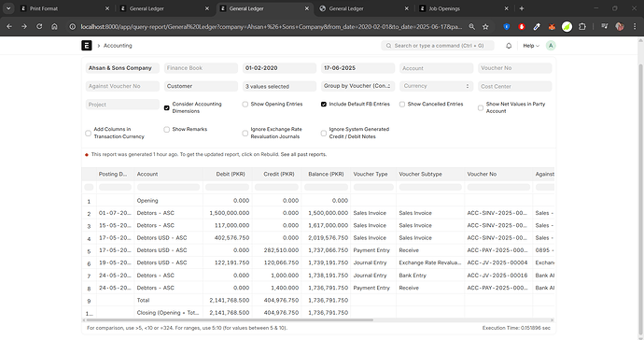Go to the browser home page
The width and height of the screenshot is (644, 340).
pos(54,27)
